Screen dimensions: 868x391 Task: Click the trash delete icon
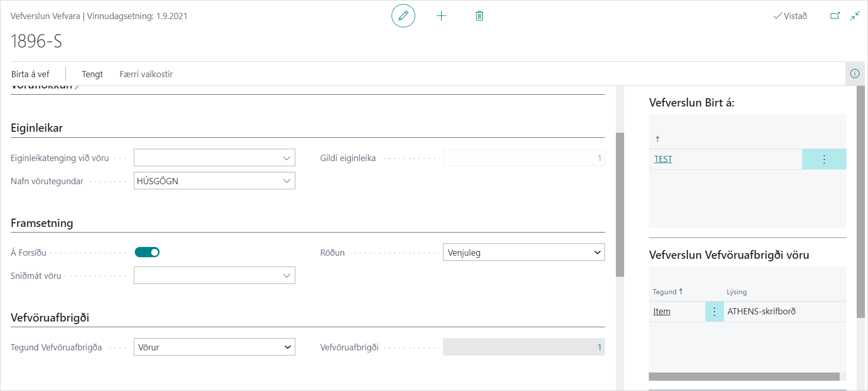479,16
